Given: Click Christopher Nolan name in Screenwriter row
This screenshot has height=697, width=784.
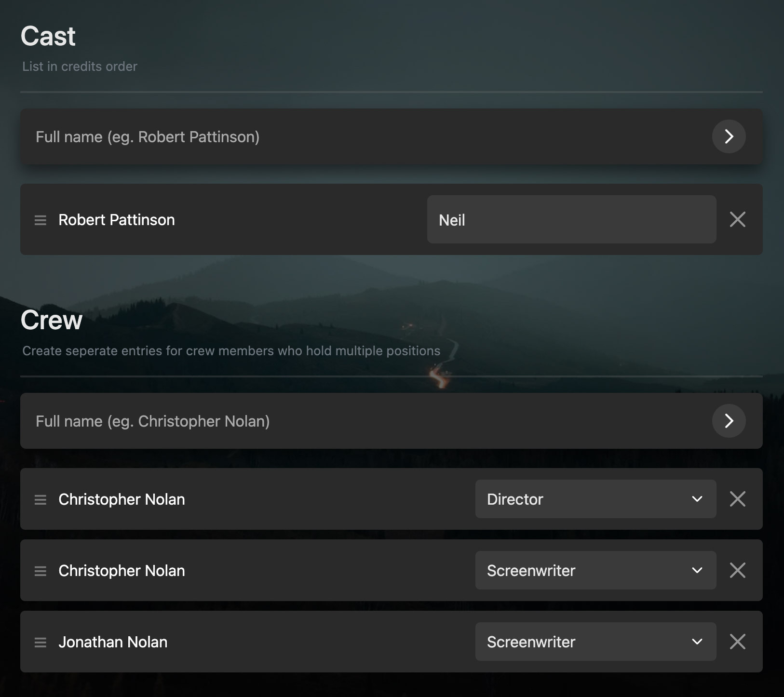Looking at the screenshot, I should pyautogui.click(x=122, y=571).
